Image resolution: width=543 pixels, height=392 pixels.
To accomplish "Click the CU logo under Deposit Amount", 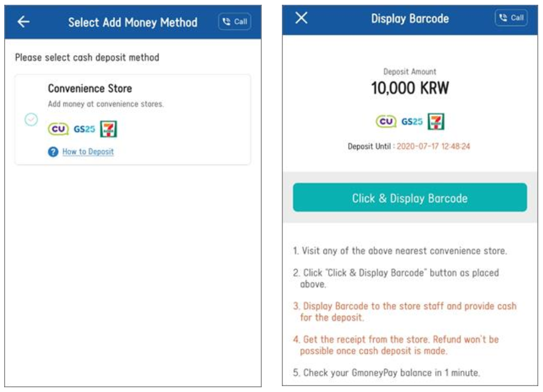I will [x=385, y=121].
